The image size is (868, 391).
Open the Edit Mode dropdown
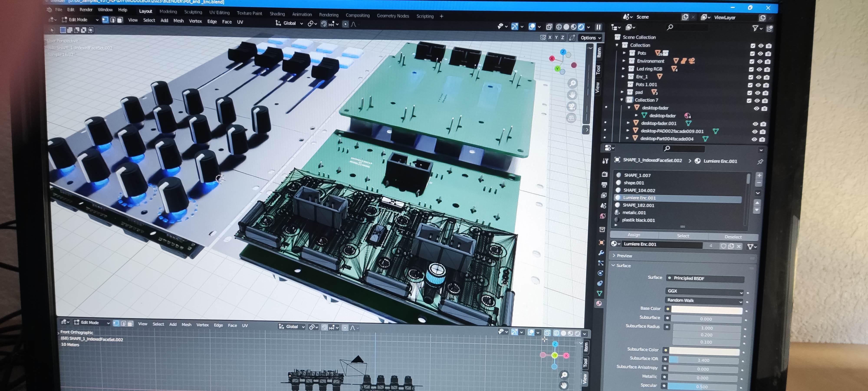pos(81,20)
